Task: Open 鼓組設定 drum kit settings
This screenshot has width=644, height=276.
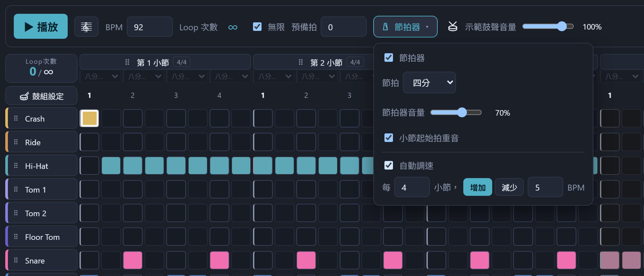Action: click(41, 96)
